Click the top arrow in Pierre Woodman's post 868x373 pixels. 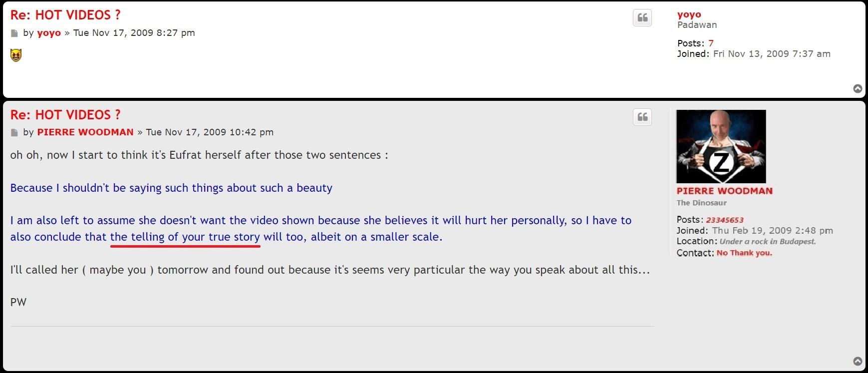click(x=858, y=361)
